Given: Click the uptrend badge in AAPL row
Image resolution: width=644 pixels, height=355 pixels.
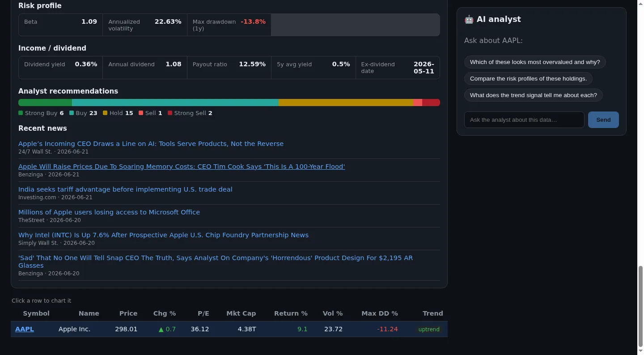Looking at the screenshot, I should (x=429, y=329).
